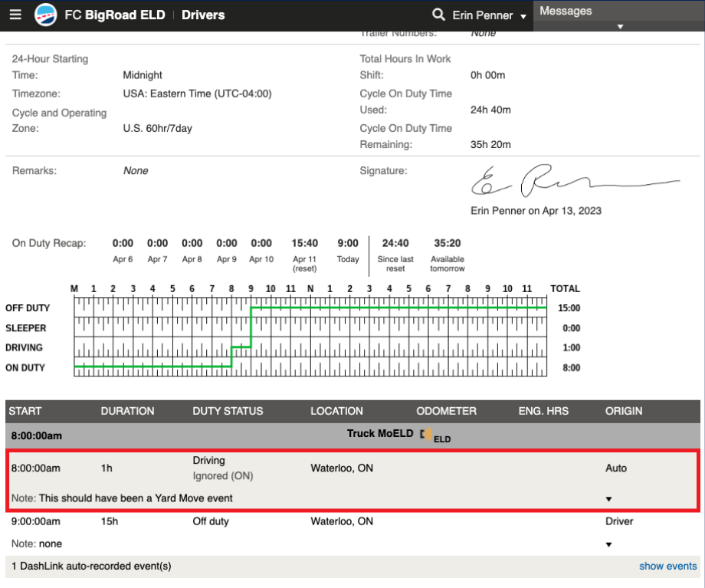Screen dimensions: 705x588
Task: Click the search magnifier icon
Action: coord(438,15)
